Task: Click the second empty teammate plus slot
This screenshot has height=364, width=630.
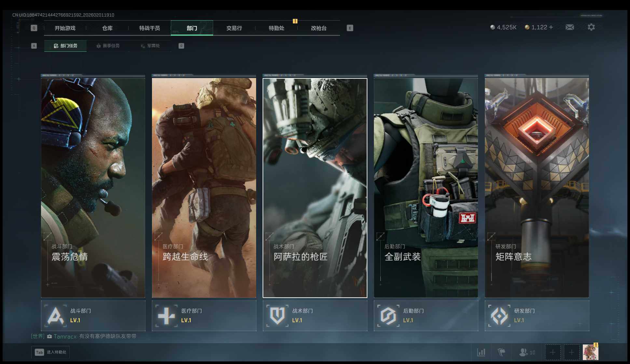Action: point(571,352)
